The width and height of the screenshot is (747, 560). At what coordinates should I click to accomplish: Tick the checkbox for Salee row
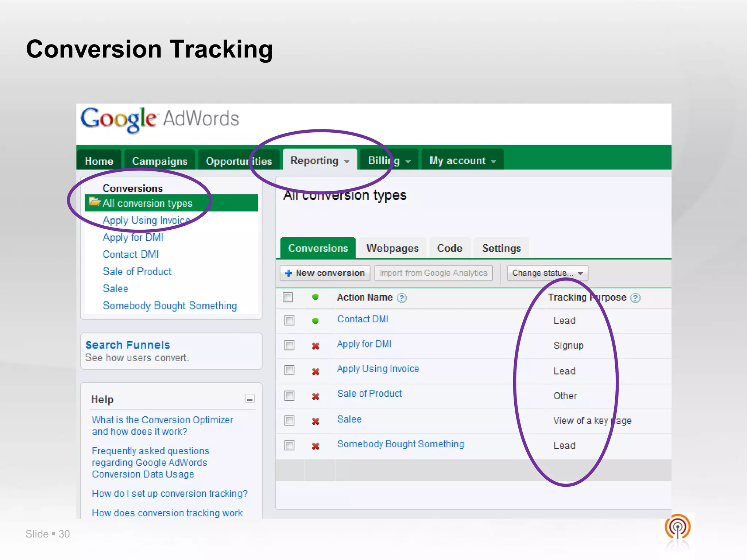tap(290, 421)
